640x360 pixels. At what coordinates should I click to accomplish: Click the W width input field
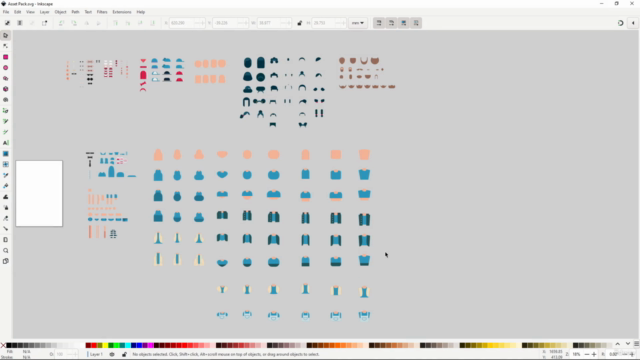tap(274, 23)
